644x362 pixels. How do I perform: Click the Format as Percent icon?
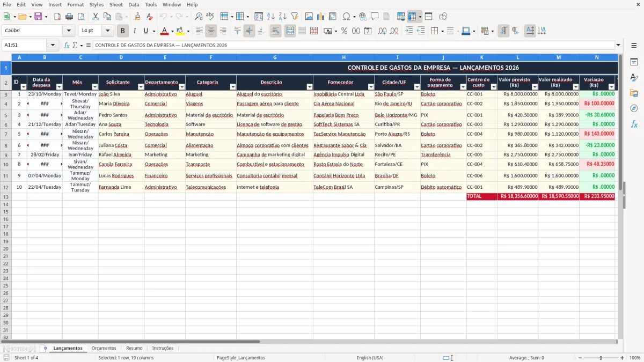click(344, 31)
